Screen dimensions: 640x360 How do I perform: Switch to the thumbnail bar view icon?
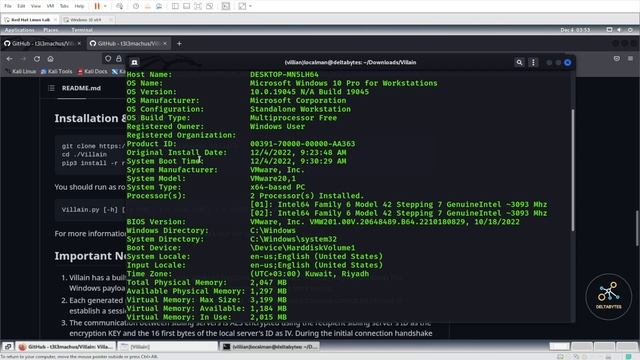pyautogui.click(x=187, y=6)
